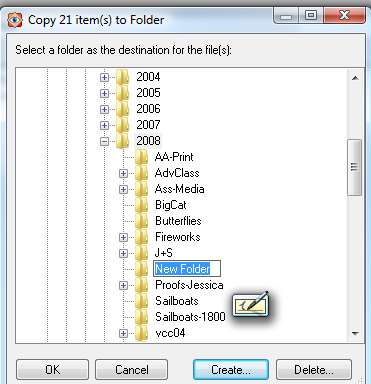Click the FastStone eye icon in title bar
This screenshot has height=384, width=371.
(x=15, y=20)
